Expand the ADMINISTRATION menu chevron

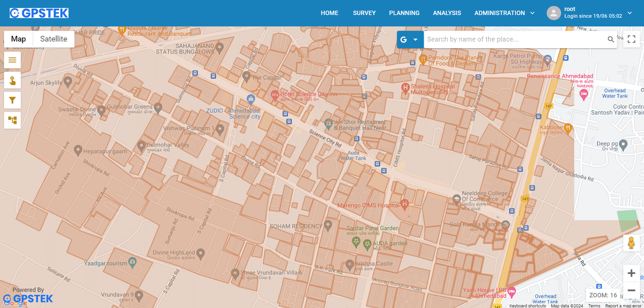pyautogui.click(x=533, y=13)
